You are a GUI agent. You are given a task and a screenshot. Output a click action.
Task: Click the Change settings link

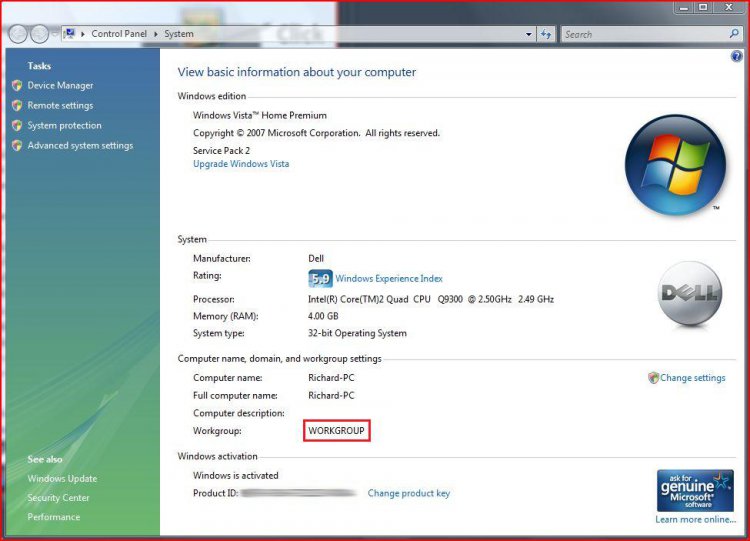tap(693, 378)
